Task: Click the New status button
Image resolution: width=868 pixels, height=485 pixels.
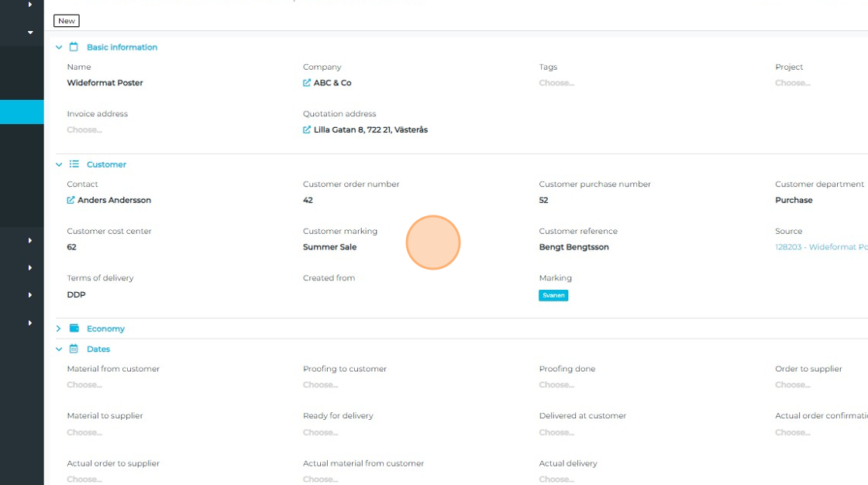Action: tap(67, 21)
